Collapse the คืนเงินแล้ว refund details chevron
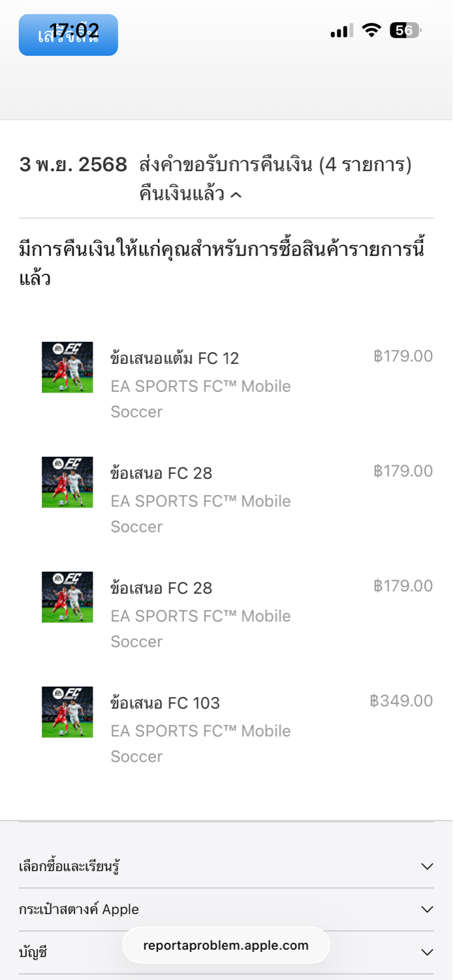453x980 pixels. 236,195
